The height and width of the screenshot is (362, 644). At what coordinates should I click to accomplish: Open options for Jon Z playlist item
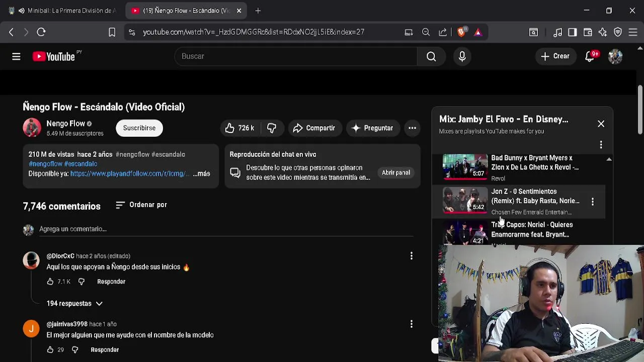(593, 202)
